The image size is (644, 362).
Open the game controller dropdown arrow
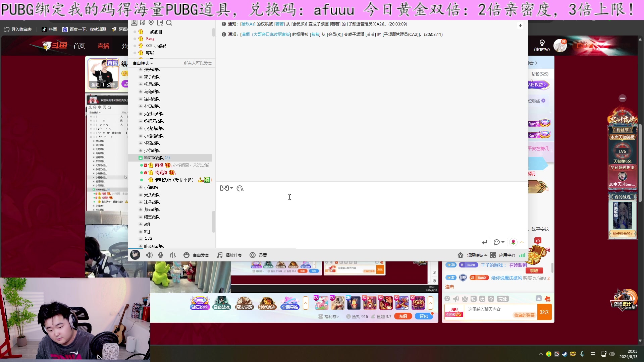(232, 188)
